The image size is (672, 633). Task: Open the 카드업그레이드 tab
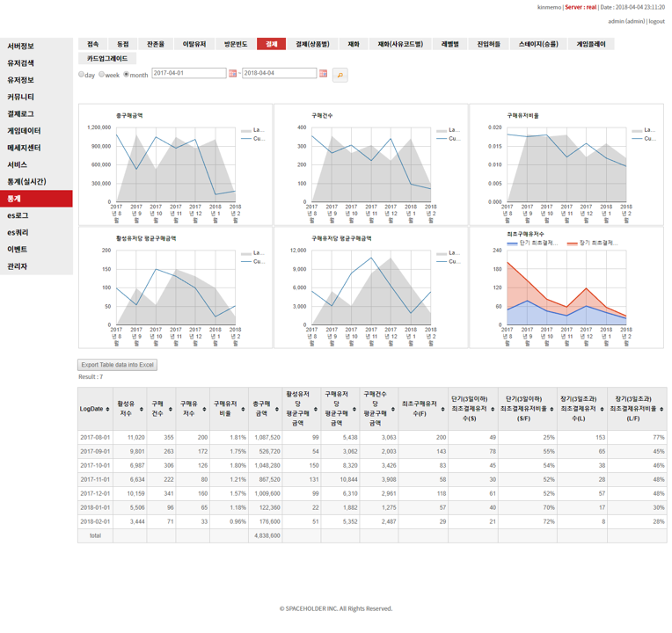(107, 59)
